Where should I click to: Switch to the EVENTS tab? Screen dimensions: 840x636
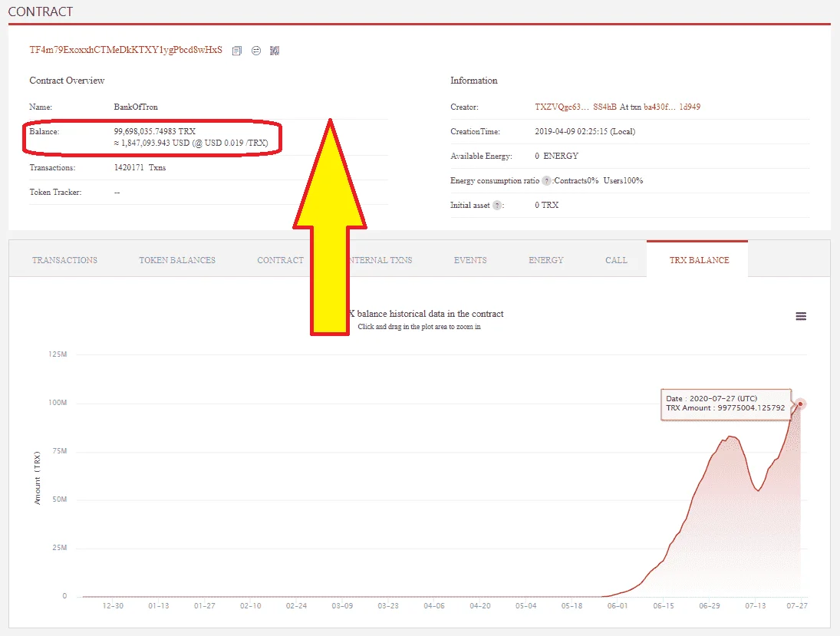470,260
